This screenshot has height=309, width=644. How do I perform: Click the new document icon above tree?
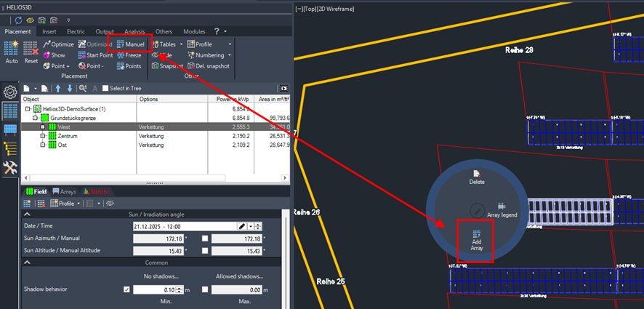point(26,88)
